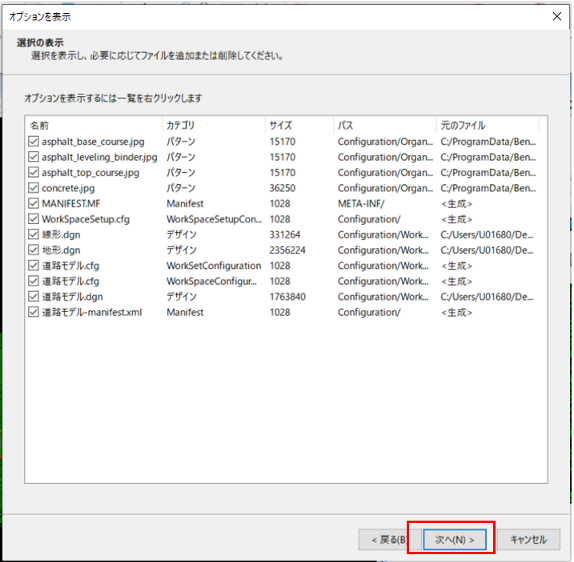The image size is (574, 562).
Task: Toggle the 地形.dgn checkbox
Action: [x=33, y=250]
